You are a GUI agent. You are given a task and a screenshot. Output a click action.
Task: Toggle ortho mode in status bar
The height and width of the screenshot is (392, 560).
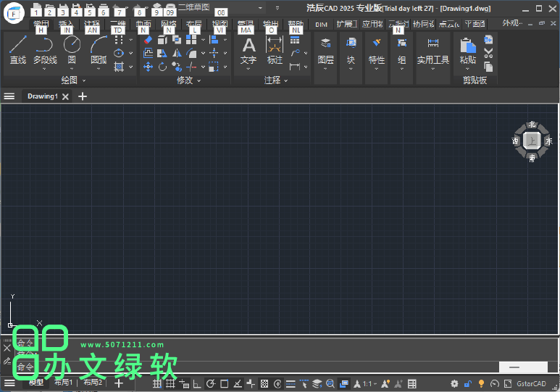(197, 384)
